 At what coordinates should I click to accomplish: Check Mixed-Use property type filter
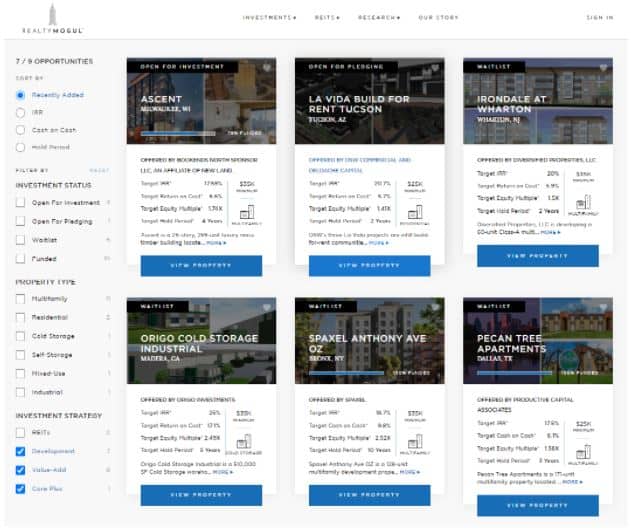21,373
